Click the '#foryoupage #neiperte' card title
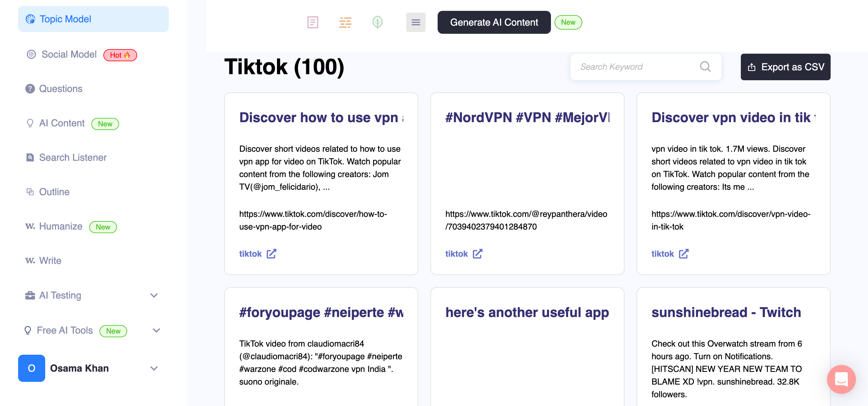Image resolution: width=868 pixels, height=406 pixels. click(x=321, y=312)
